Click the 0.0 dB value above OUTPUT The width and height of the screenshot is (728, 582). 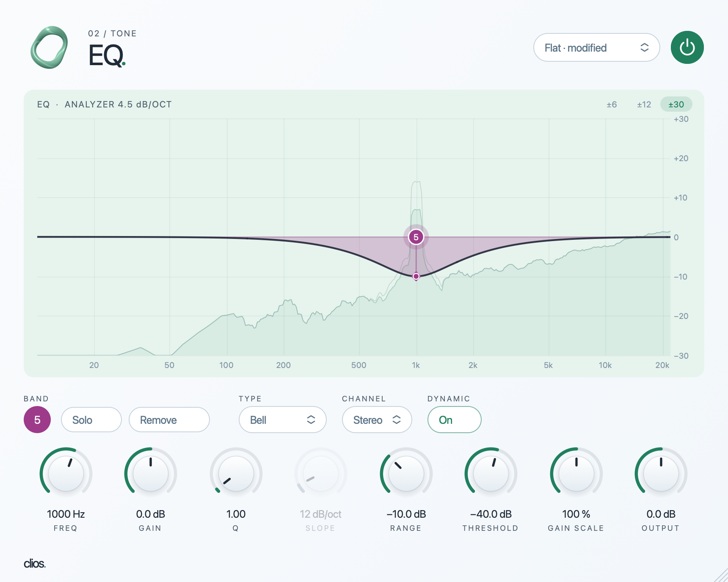coord(661,514)
